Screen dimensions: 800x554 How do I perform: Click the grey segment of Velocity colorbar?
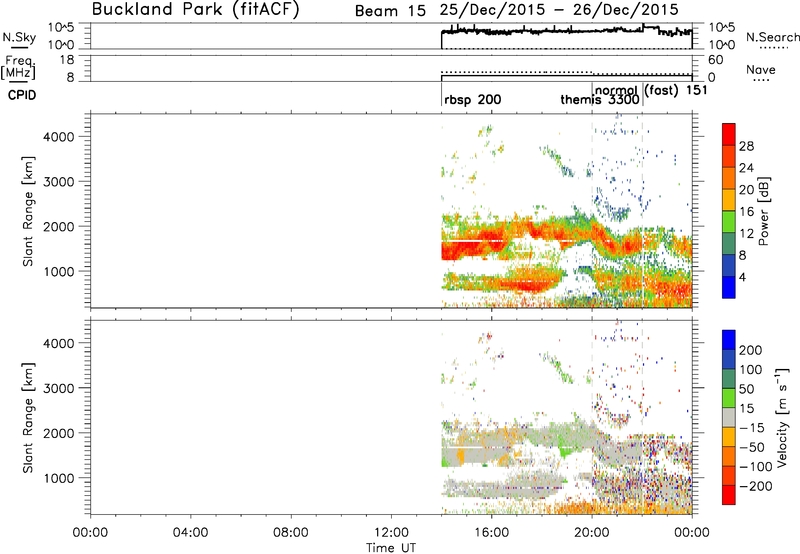click(x=729, y=418)
